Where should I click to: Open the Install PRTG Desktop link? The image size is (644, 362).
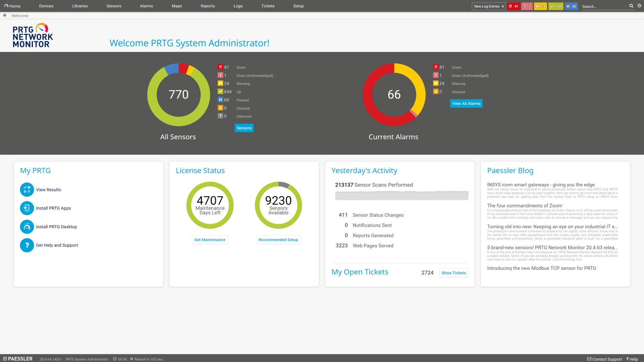click(56, 227)
